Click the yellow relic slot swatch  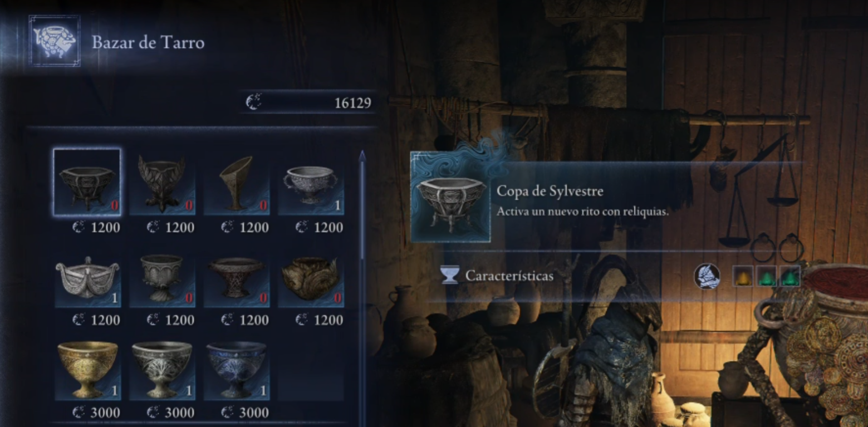click(743, 276)
